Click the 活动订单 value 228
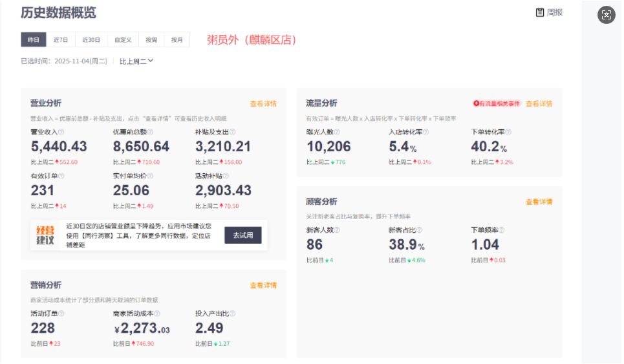Screen dimensions: 624x364 [43, 328]
